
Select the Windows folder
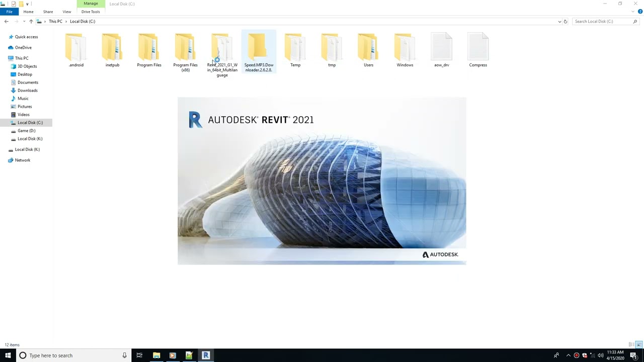pyautogui.click(x=405, y=50)
